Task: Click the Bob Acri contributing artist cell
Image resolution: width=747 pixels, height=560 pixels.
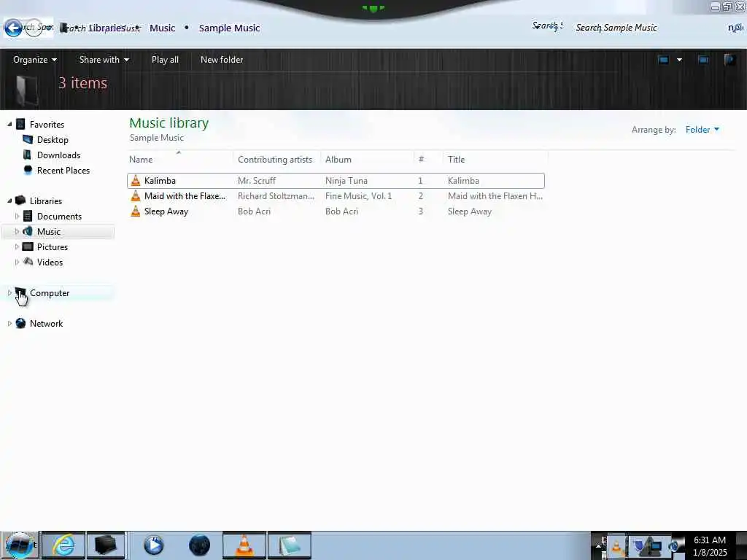Action: [254, 211]
